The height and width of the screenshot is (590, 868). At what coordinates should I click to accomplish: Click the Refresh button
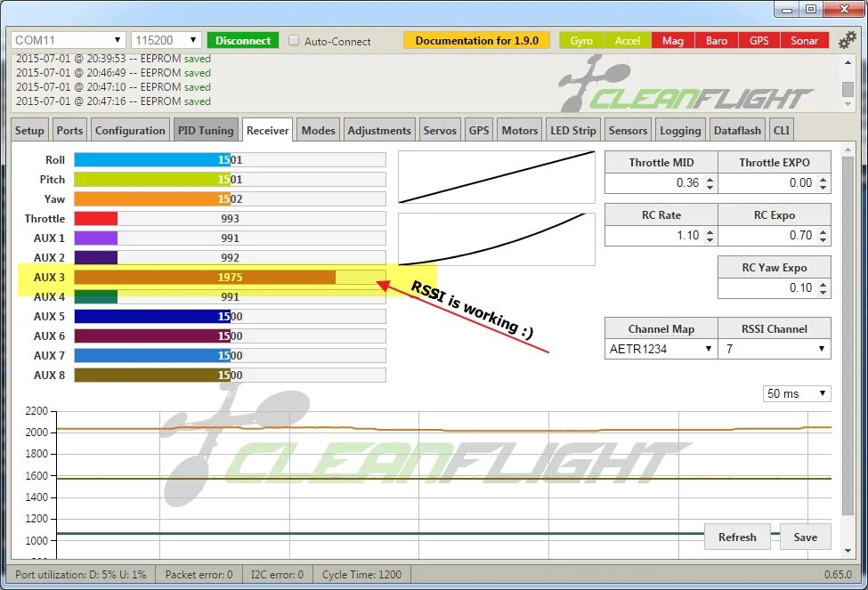(737, 537)
